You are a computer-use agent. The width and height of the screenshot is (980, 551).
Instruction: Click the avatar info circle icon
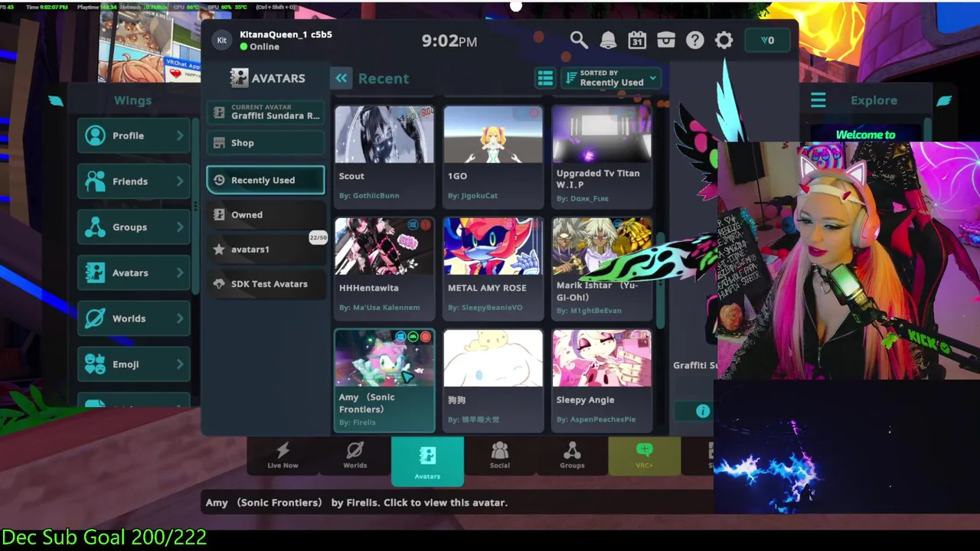coord(702,412)
